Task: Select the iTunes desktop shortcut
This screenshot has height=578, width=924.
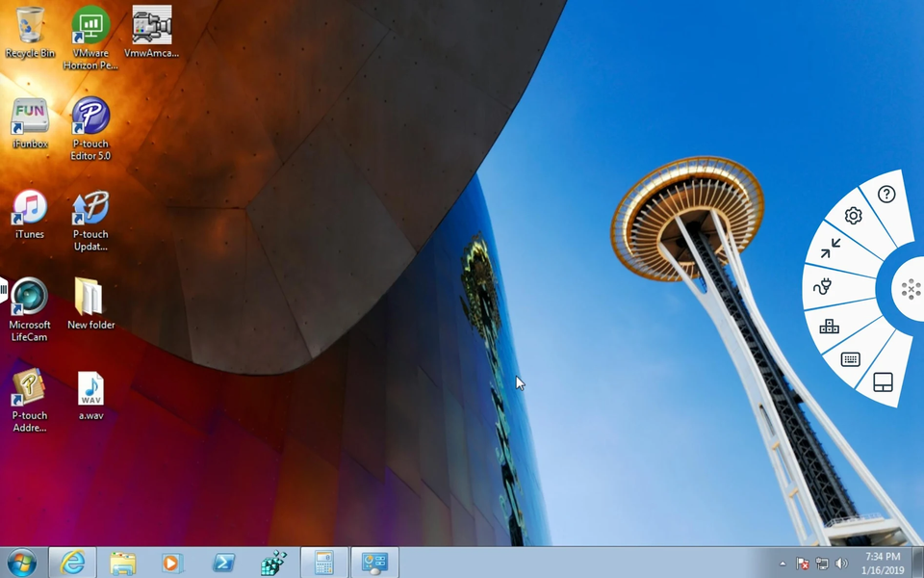Action: pyautogui.click(x=30, y=215)
